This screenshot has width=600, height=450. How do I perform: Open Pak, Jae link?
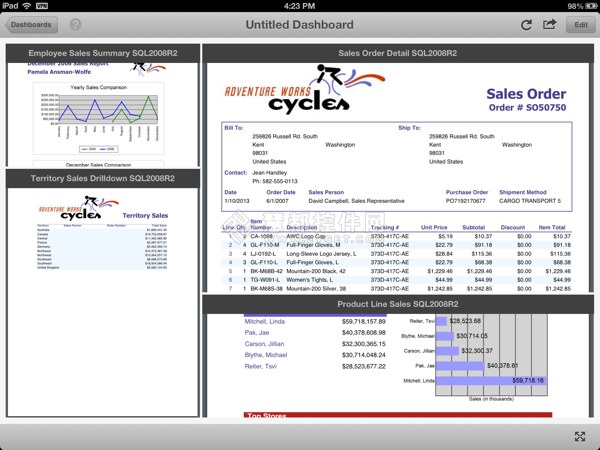click(257, 333)
